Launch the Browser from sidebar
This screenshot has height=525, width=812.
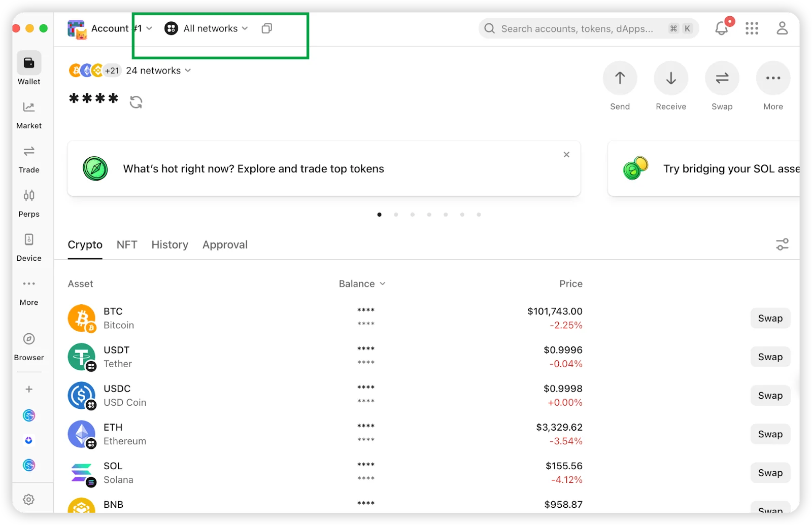(29, 346)
